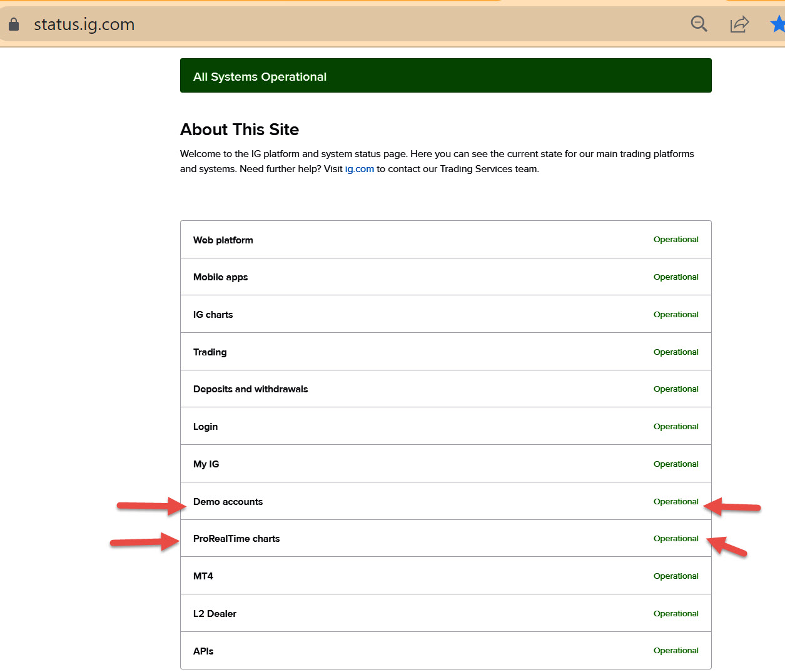Click Operational status beside APIs
785x672 pixels.
[676, 651]
